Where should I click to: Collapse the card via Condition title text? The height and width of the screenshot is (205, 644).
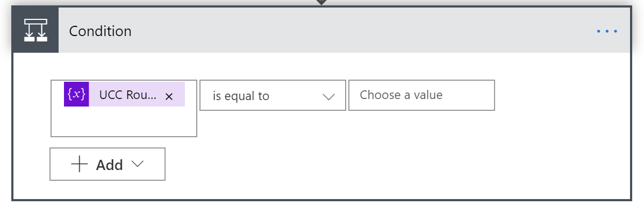(100, 31)
